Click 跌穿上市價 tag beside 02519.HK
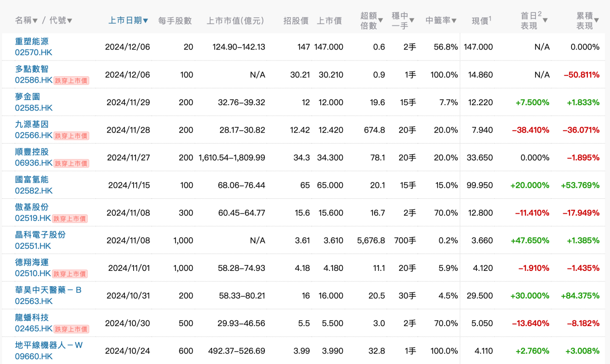The height and width of the screenshot is (364, 610). click(70, 218)
